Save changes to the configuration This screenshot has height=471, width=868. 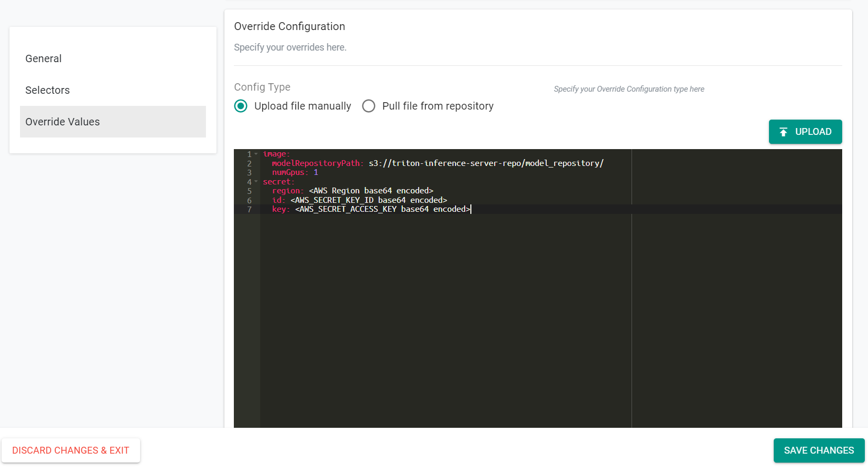[x=819, y=450]
